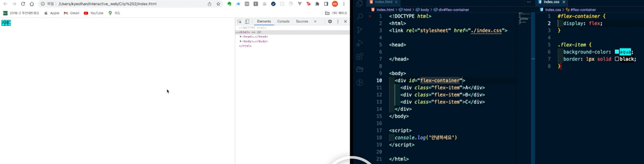The height and width of the screenshot is (164, 644).
Task: Show more DevTools tabs chevron
Action: click(x=315, y=21)
